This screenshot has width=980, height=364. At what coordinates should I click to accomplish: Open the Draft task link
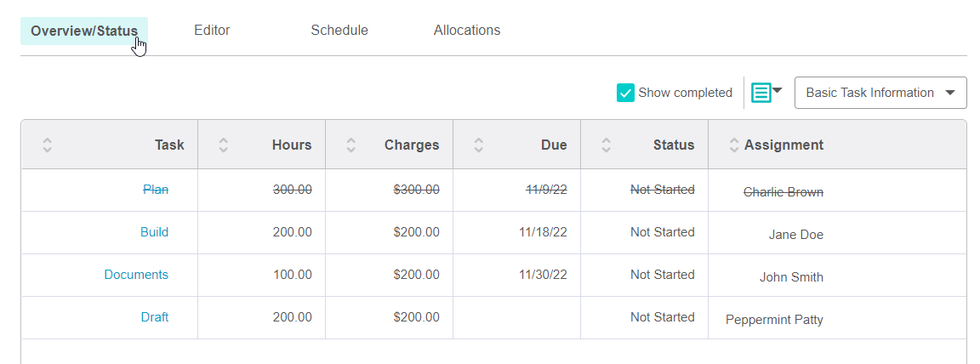tap(154, 317)
